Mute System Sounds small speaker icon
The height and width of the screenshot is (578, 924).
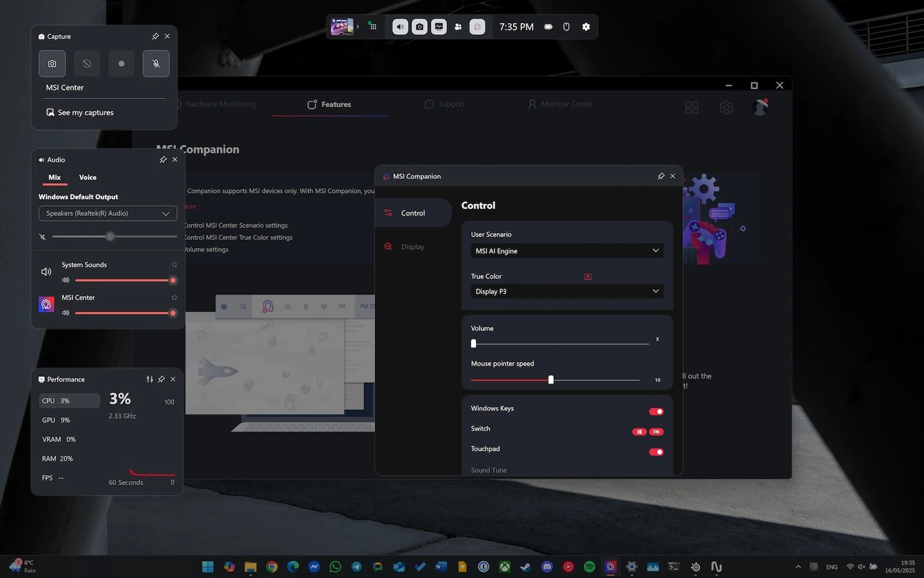pyautogui.click(x=66, y=280)
